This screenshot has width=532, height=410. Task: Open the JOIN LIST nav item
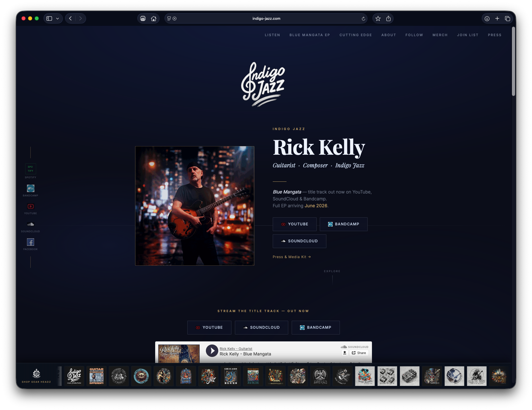[468, 35]
